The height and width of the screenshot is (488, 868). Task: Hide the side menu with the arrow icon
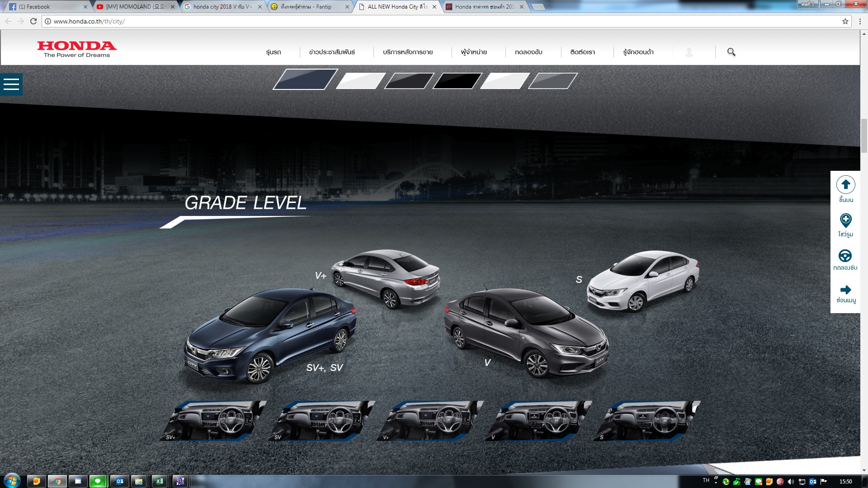pyautogui.click(x=845, y=290)
